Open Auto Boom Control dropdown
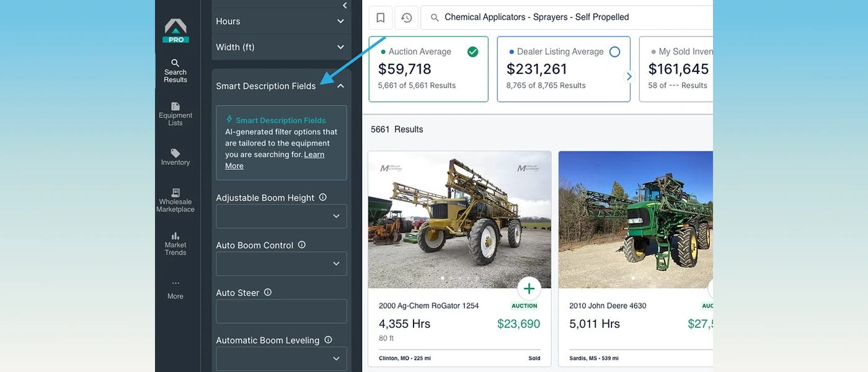Image resolution: width=868 pixels, height=372 pixels. pos(281,263)
